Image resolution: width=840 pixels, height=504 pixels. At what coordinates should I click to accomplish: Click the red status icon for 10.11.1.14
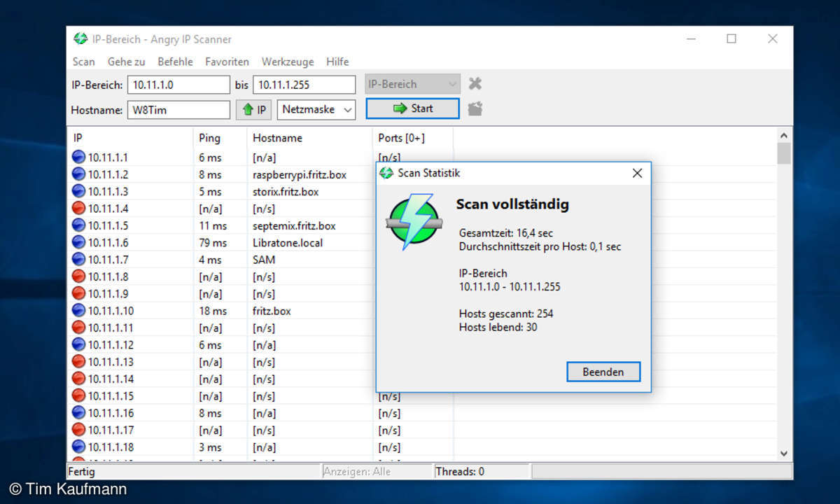pos(78,379)
